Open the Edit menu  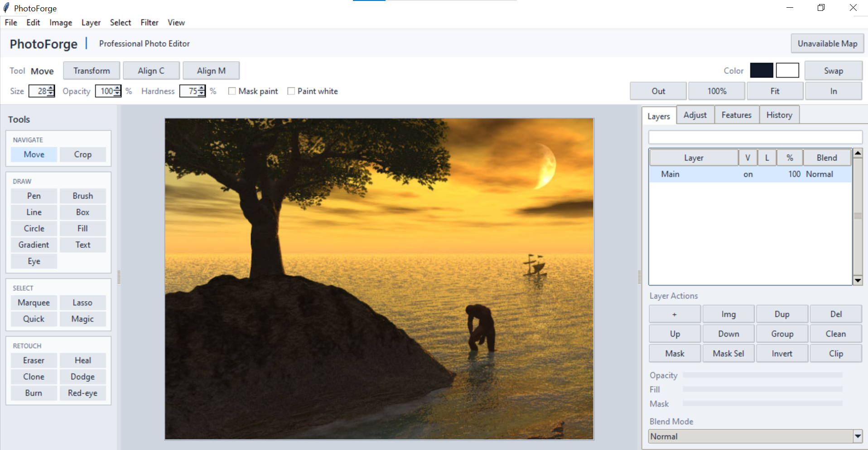(x=33, y=23)
